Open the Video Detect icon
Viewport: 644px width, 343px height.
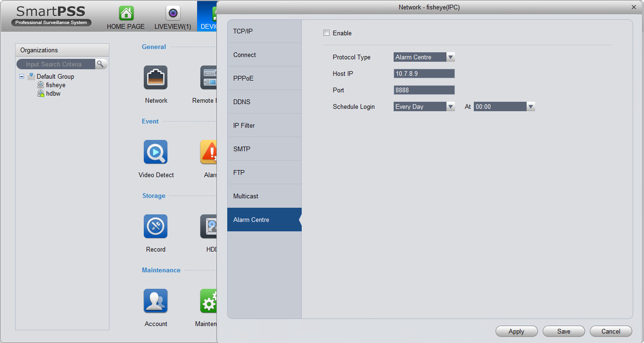point(155,152)
